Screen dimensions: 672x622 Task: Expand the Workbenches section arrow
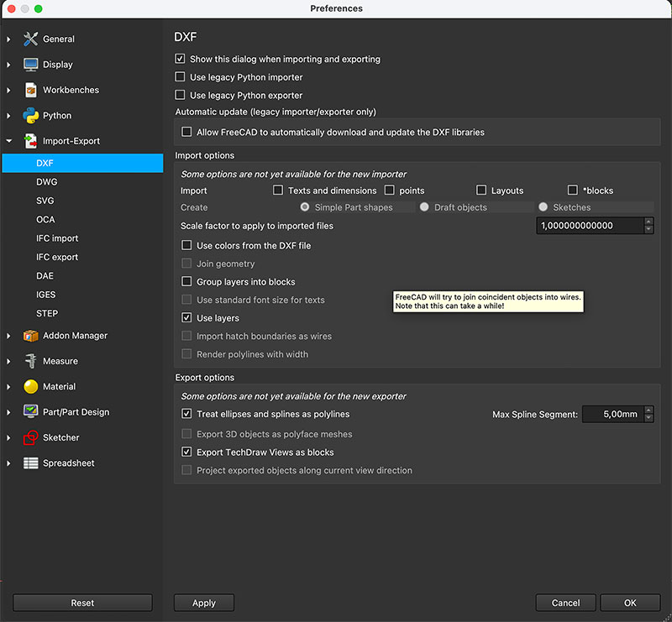[8, 90]
